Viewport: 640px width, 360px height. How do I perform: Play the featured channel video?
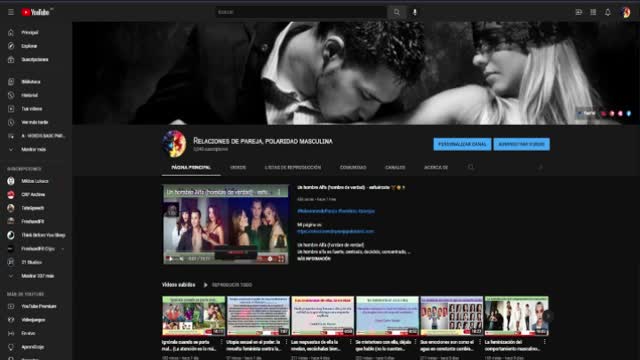point(170,259)
